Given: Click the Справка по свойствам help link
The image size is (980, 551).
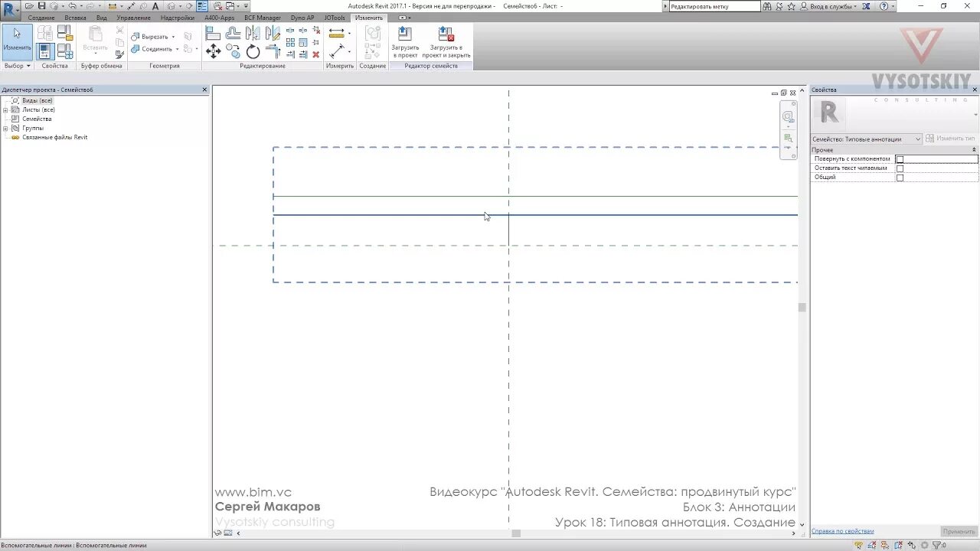Looking at the screenshot, I should point(842,531).
